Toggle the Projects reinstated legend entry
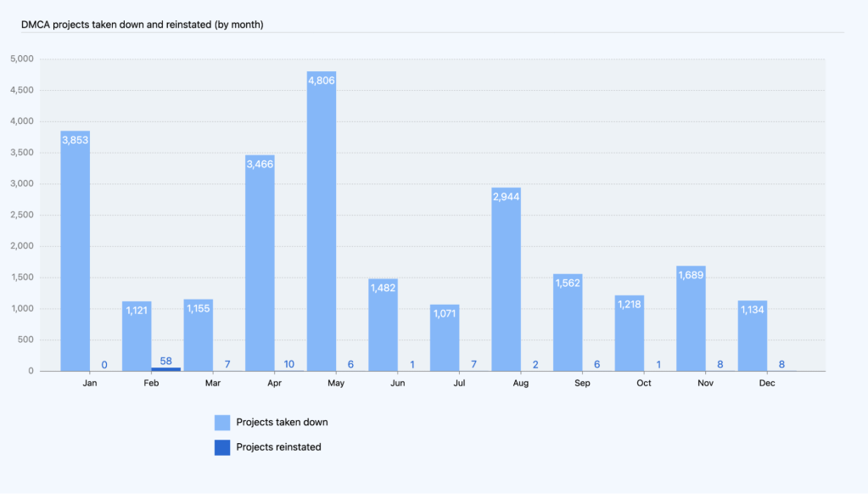 coord(281,446)
